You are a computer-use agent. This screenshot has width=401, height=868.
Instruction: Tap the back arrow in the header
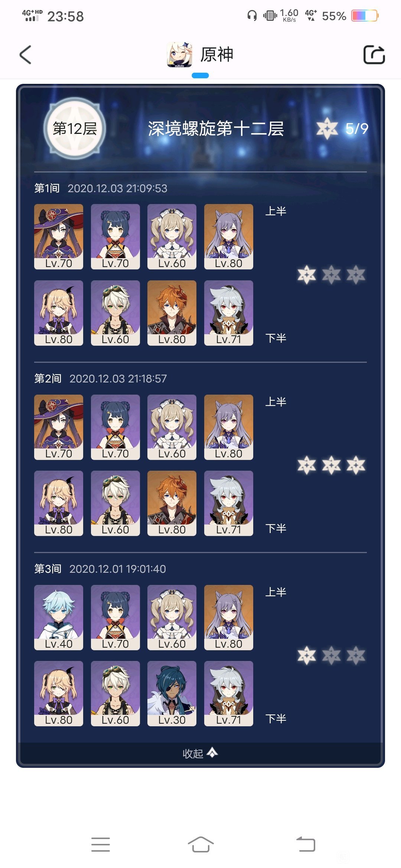click(x=25, y=55)
